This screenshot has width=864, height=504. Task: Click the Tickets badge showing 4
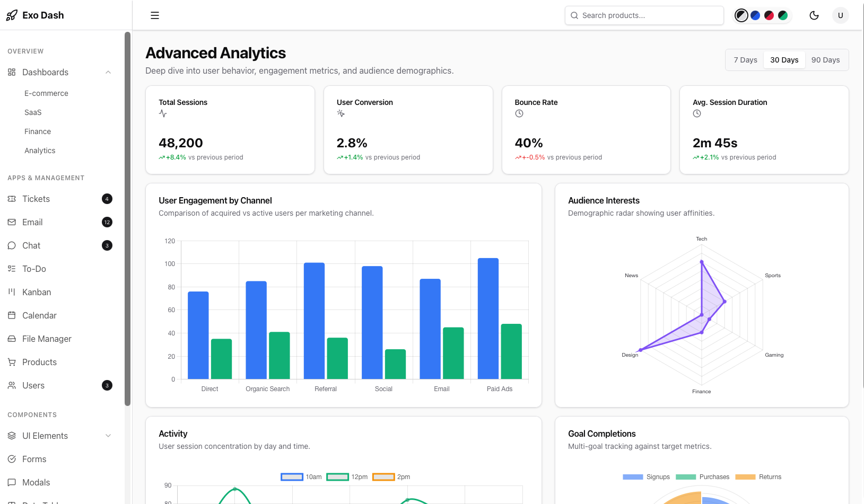107,199
